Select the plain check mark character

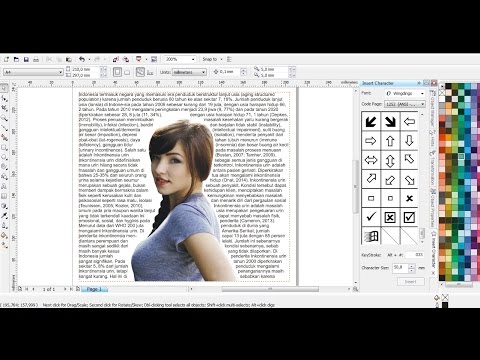click(x=371, y=217)
